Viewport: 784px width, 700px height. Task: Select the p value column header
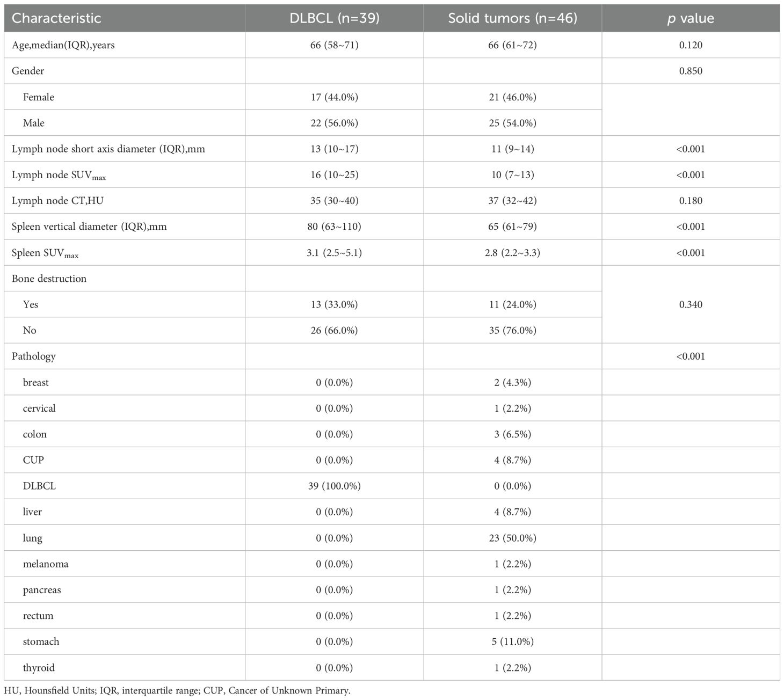pyautogui.click(x=690, y=18)
